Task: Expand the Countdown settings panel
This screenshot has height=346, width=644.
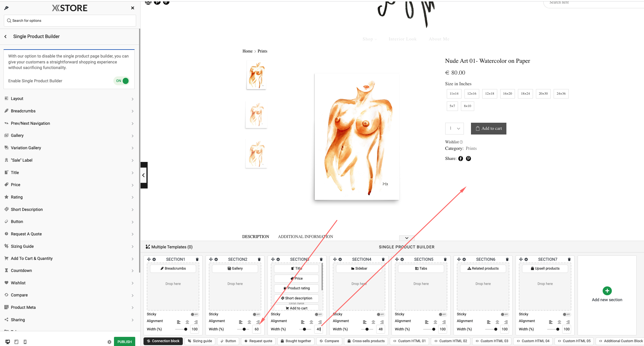Action: 69,270
